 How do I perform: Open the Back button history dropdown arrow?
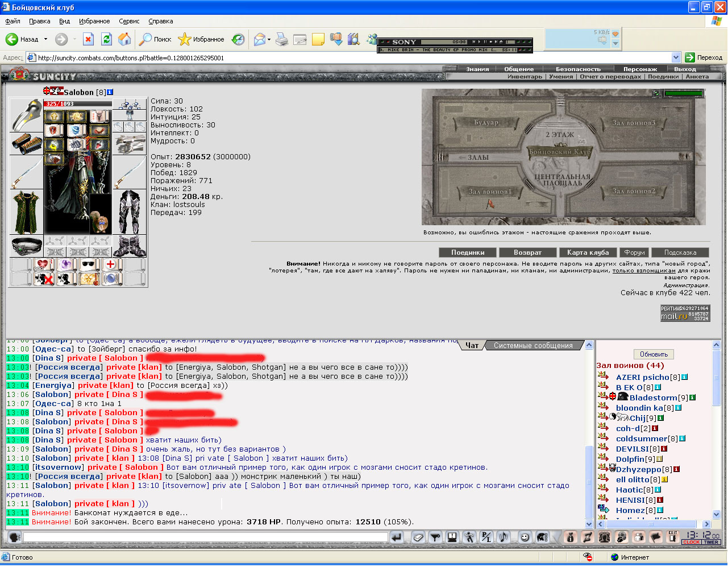click(x=45, y=39)
